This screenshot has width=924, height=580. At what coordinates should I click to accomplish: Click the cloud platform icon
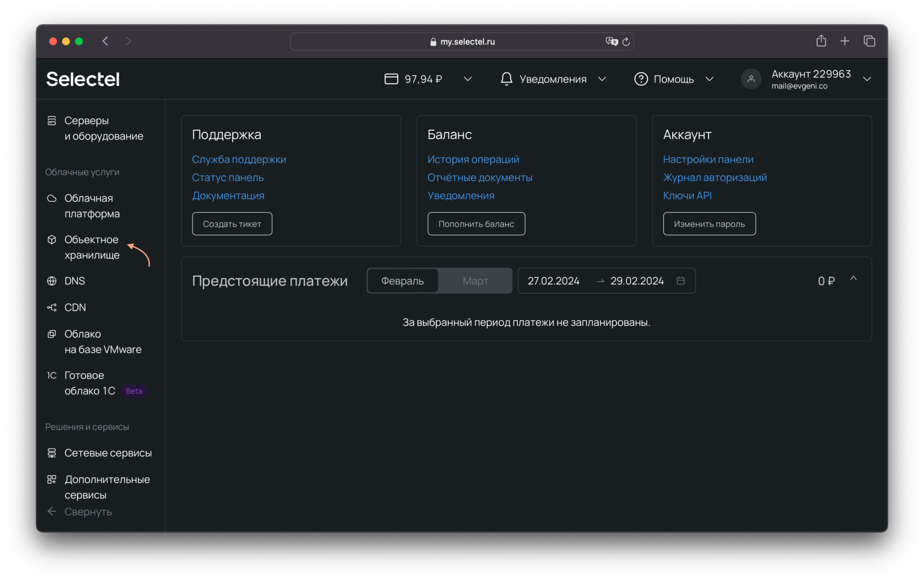(52, 198)
